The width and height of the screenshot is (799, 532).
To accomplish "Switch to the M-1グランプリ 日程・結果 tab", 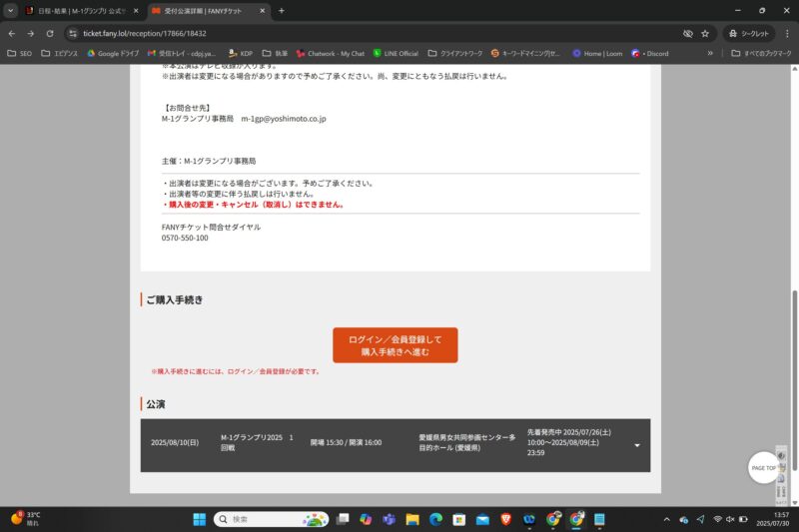I will pos(82,11).
